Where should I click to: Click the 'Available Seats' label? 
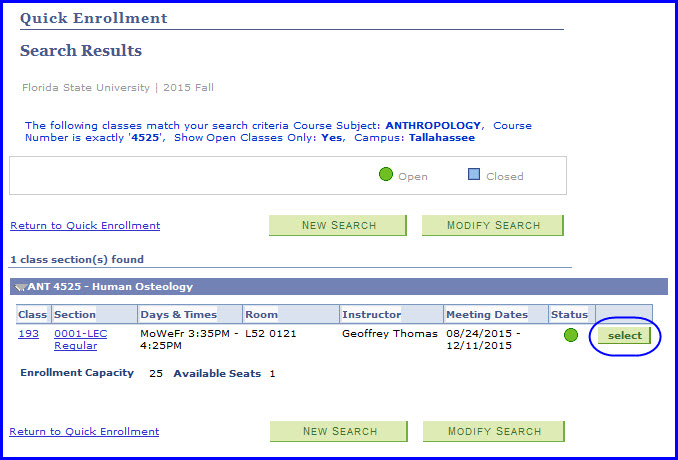tap(217, 374)
